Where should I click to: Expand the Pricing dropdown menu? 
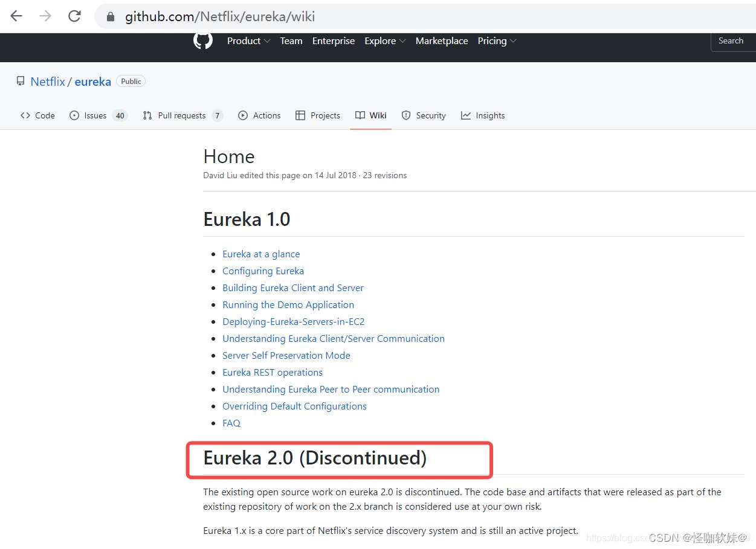(497, 41)
